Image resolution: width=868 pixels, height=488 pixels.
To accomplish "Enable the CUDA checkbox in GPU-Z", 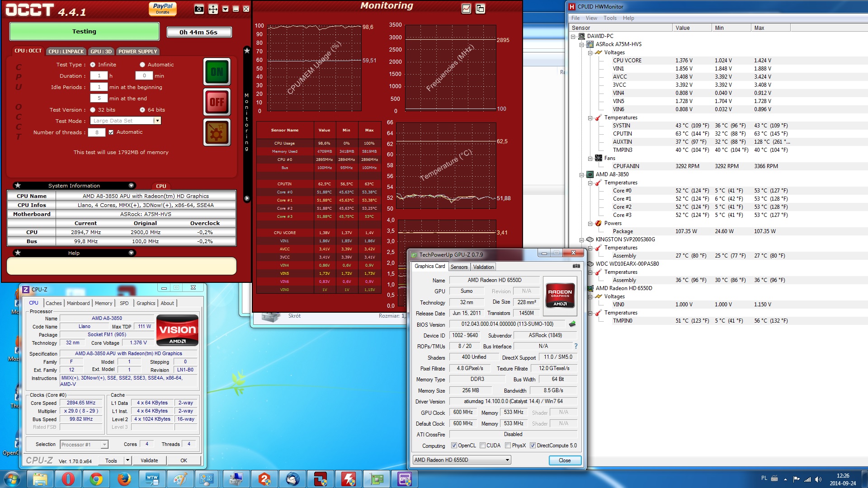I will coord(482,446).
